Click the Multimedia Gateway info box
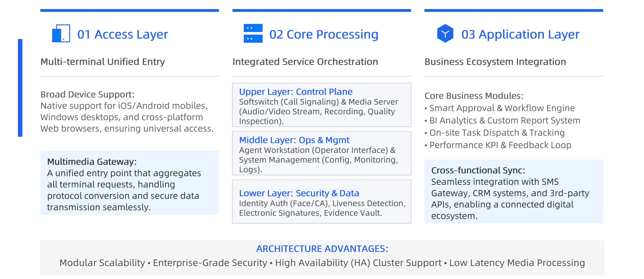644x279 pixels. coord(129,183)
